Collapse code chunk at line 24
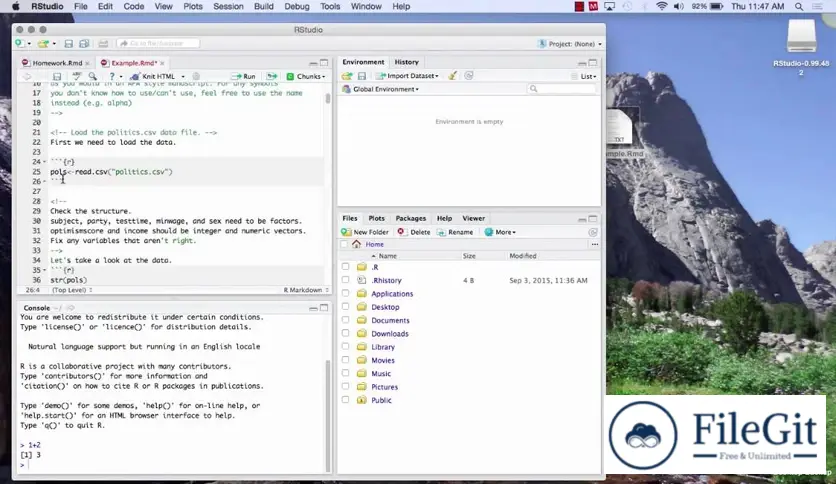Viewport: 836px width, 484px height. click(45, 162)
